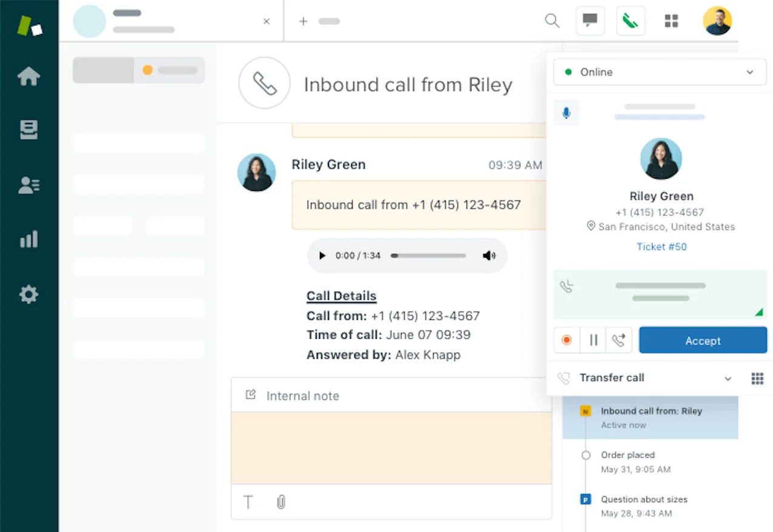Select the Internal note tab label
This screenshot has width=773, height=532.
pyautogui.click(x=303, y=396)
